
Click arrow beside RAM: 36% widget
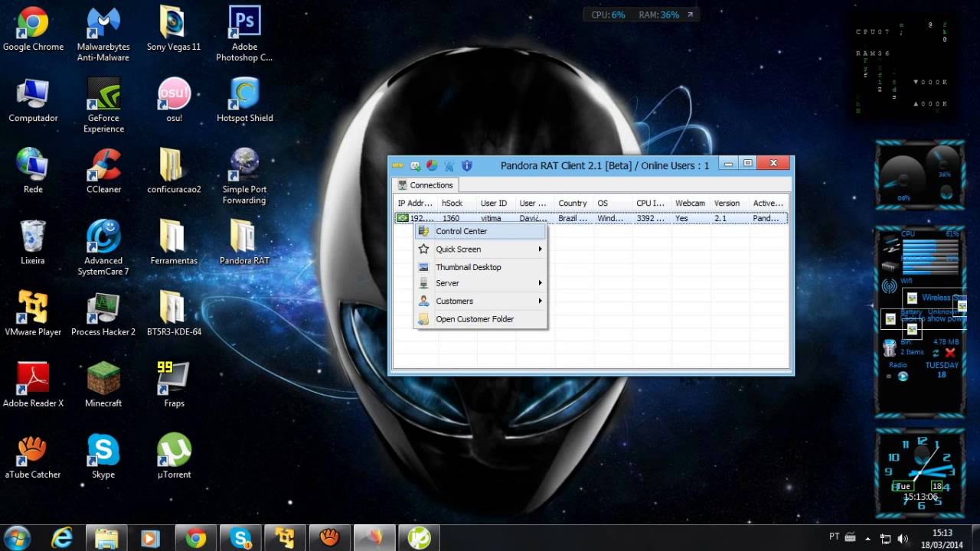click(690, 15)
